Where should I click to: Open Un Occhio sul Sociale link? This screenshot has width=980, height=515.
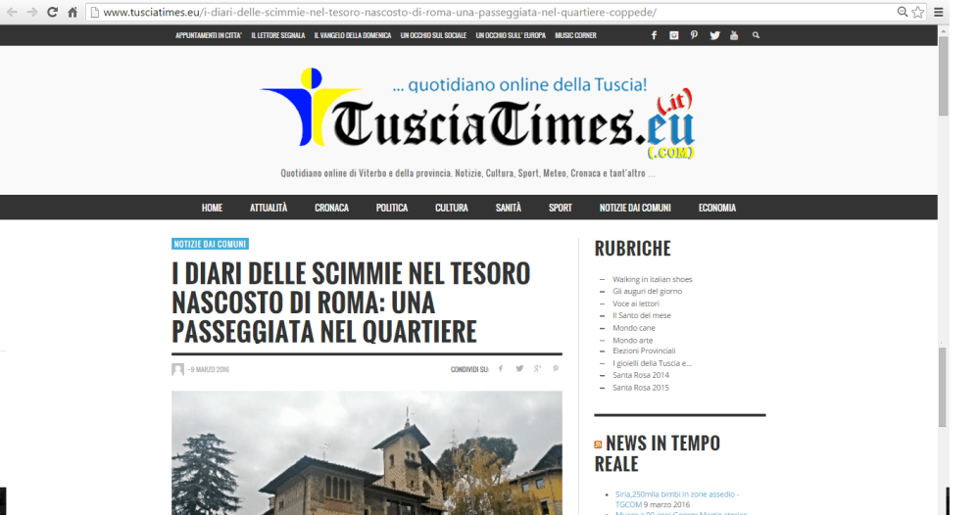(x=434, y=35)
